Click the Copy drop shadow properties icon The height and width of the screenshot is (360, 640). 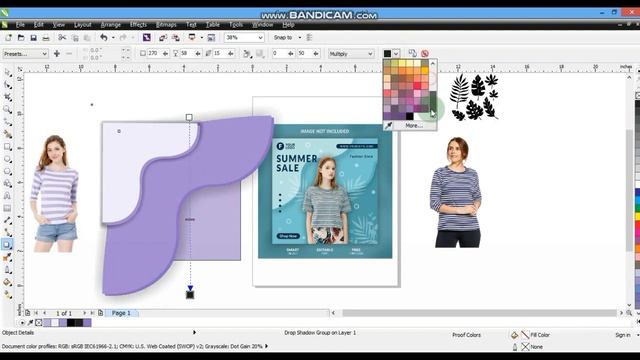(412, 53)
